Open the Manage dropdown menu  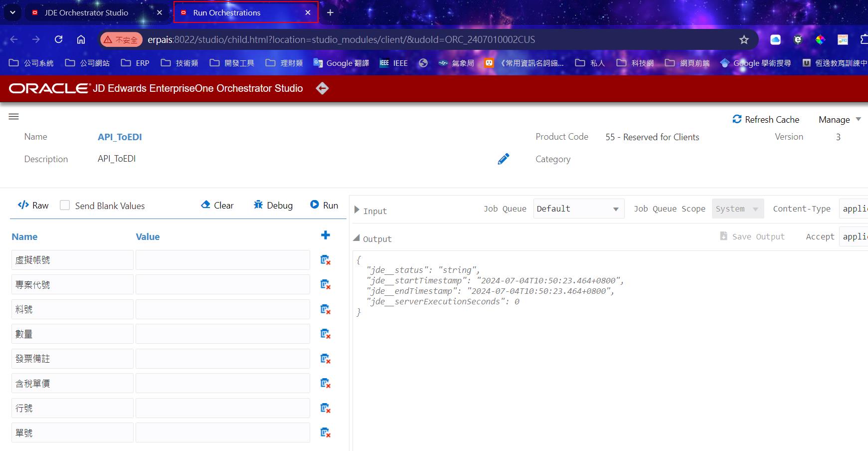[x=840, y=119]
